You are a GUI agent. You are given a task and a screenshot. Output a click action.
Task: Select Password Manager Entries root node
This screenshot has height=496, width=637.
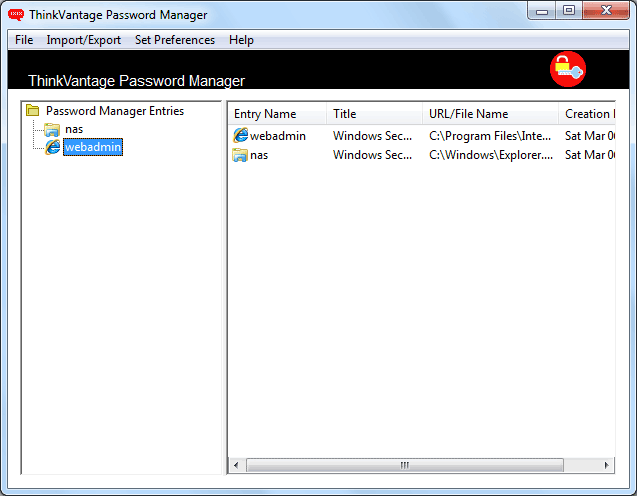point(115,111)
